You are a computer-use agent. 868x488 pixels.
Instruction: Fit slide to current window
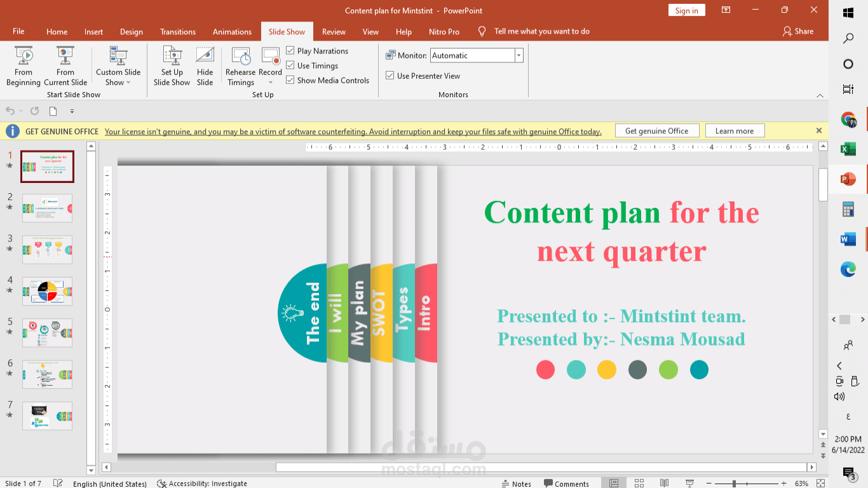pyautogui.click(x=820, y=484)
